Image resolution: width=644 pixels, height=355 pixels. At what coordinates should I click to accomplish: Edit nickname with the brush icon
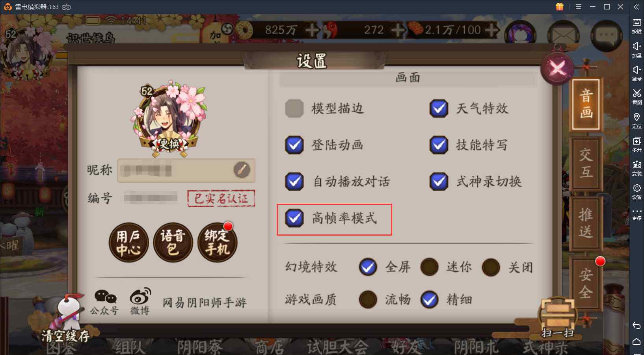tap(242, 170)
